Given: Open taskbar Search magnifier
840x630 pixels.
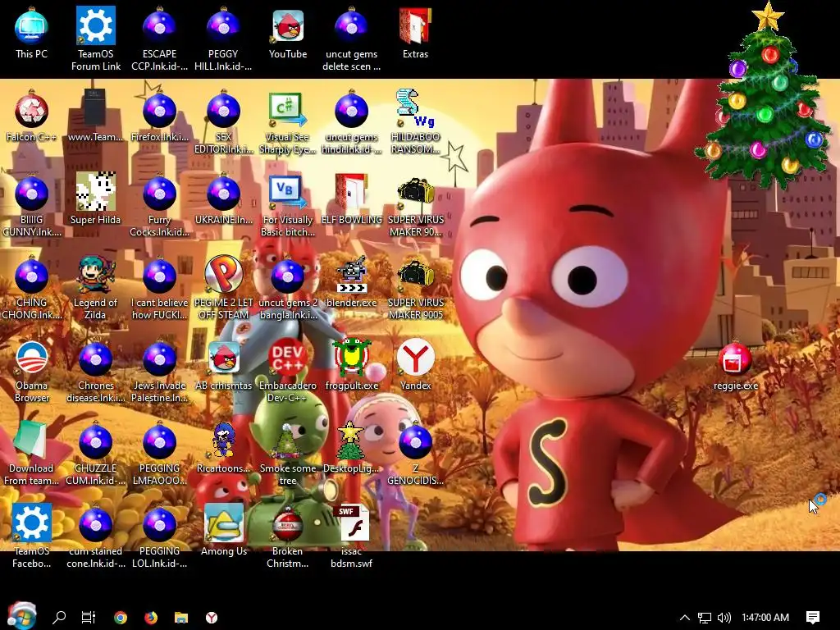Looking at the screenshot, I should 59,617.
